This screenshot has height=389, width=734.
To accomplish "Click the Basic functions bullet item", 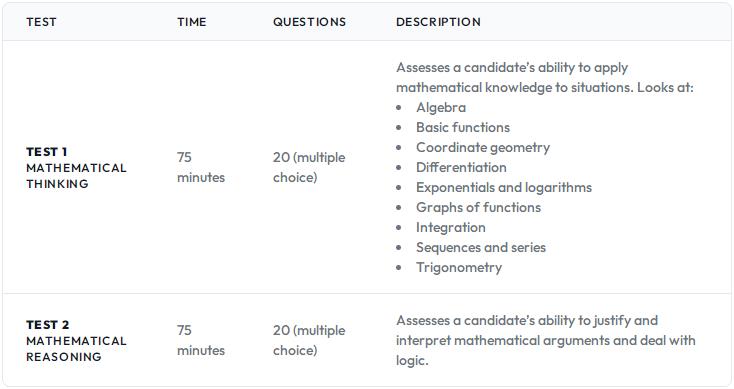I will (463, 127).
